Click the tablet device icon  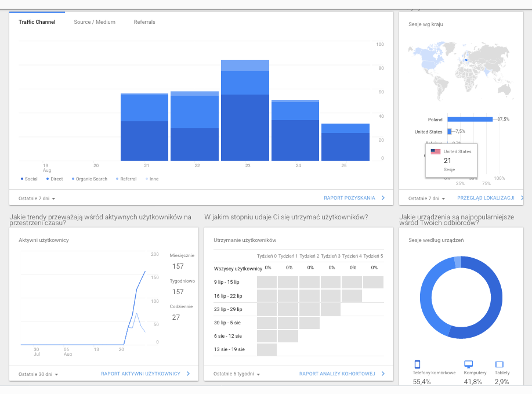(x=499, y=364)
